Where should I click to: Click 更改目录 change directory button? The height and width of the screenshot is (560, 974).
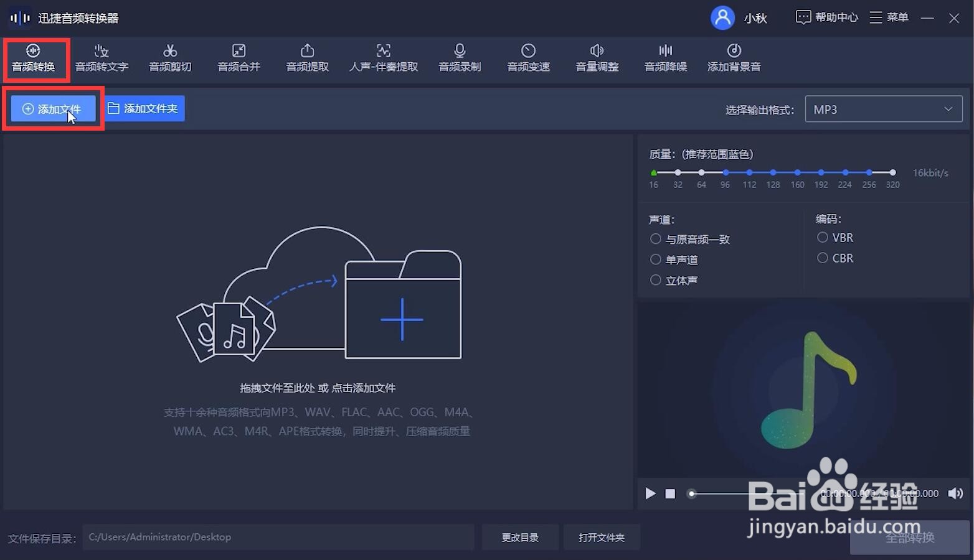pos(520,537)
